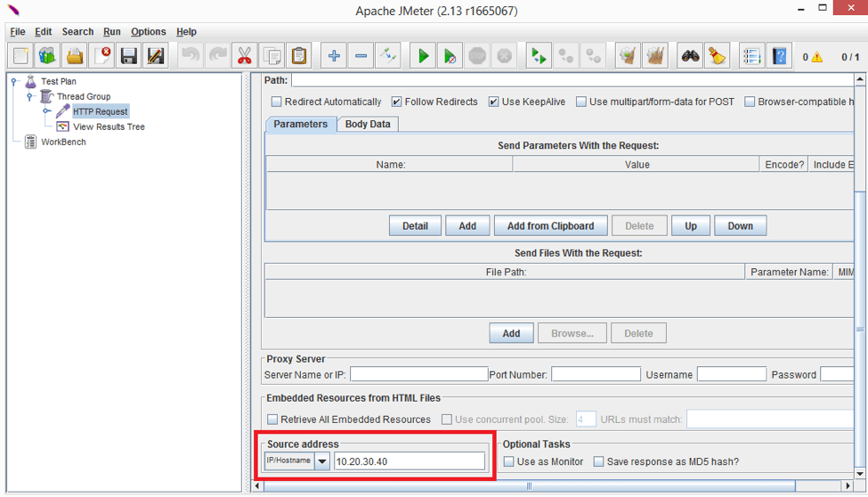This screenshot has height=497, width=868.
Task: Click the Reset Search icon
Action: [x=718, y=56]
